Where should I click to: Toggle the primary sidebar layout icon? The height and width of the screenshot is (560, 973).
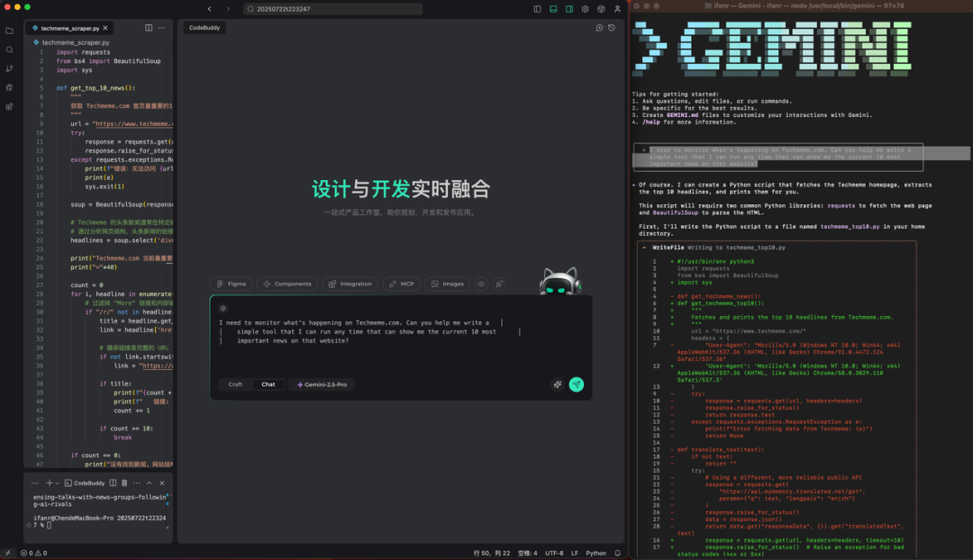tap(537, 9)
